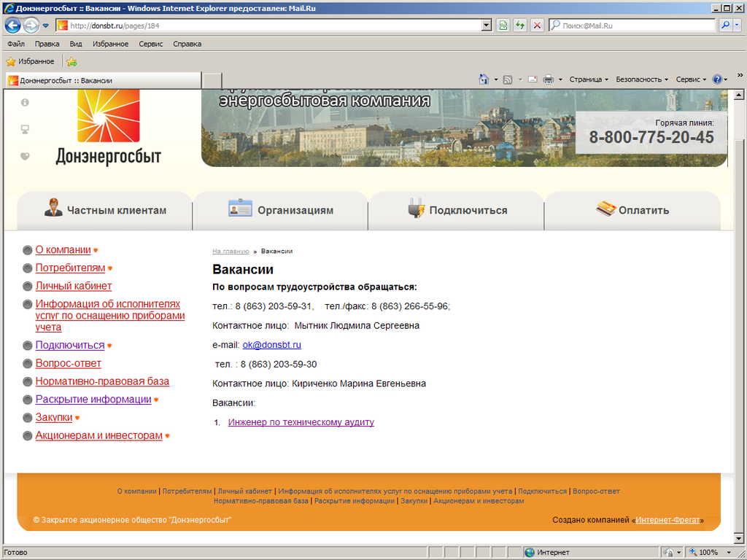Open the Home button dropdown arrow

click(496, 79)
